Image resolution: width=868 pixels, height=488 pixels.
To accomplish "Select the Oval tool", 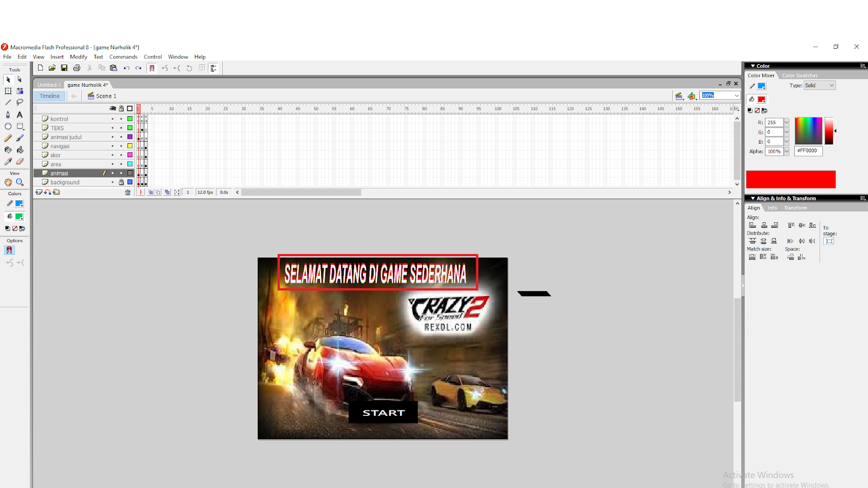I will 8,126.
